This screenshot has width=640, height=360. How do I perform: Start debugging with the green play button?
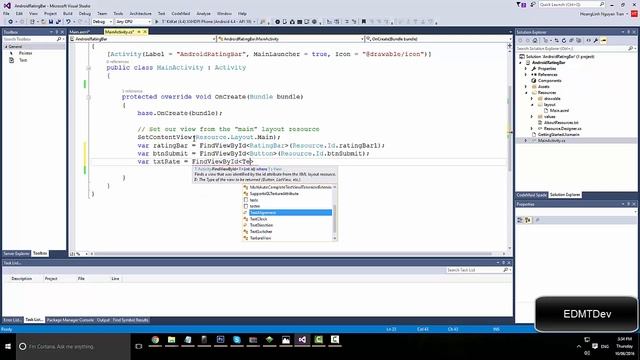point(156,22)
